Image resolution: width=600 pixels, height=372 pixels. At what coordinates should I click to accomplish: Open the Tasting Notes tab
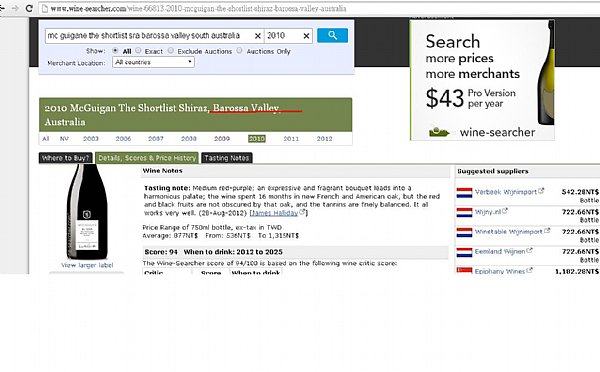[227, 158]
